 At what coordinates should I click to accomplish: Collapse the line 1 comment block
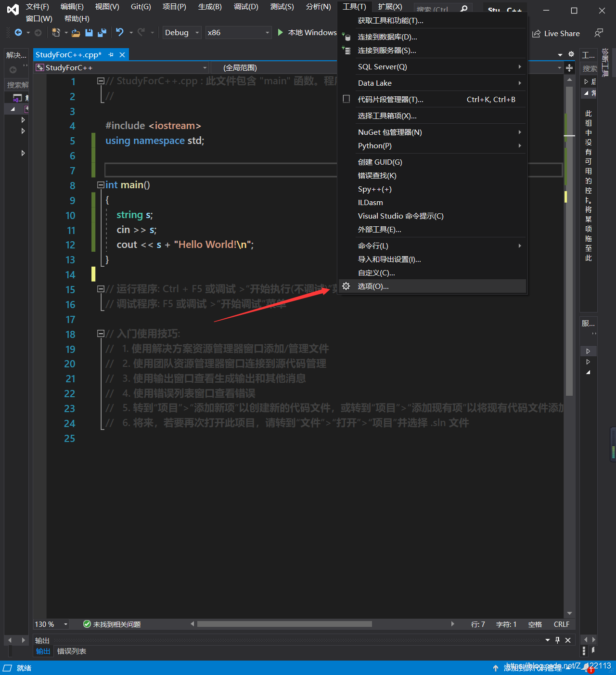pyautogui.click(x=101, y=81)
